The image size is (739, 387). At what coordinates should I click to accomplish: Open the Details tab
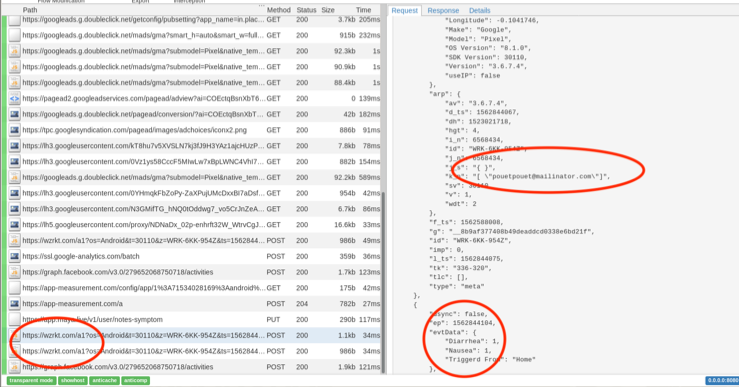click(479, 10)
